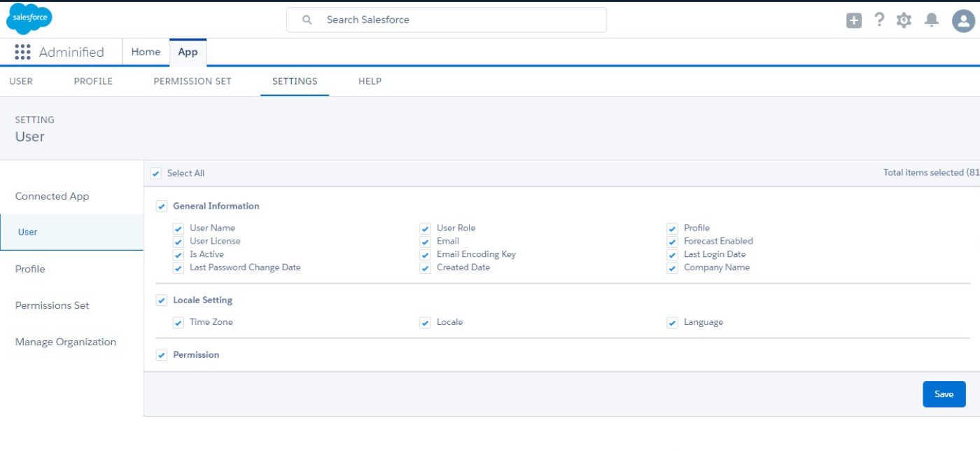Click the Salesforce cloud logo

point(29,19)
